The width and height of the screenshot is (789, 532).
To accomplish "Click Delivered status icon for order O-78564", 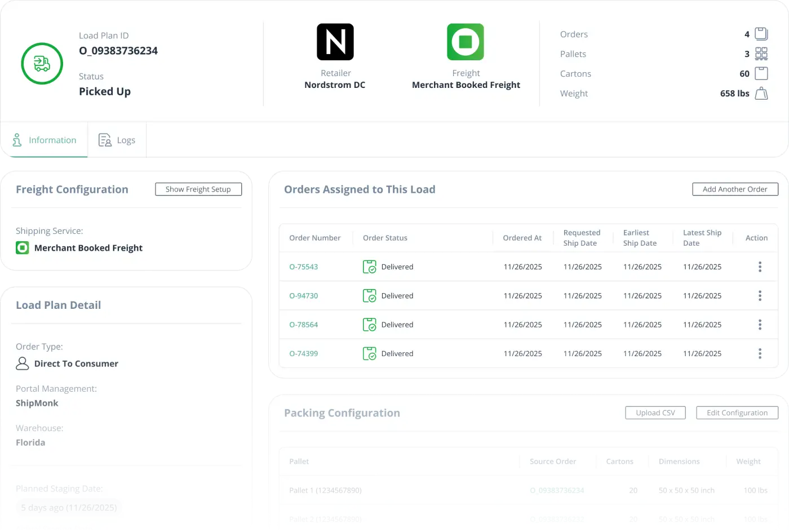I will coord(369,325).
